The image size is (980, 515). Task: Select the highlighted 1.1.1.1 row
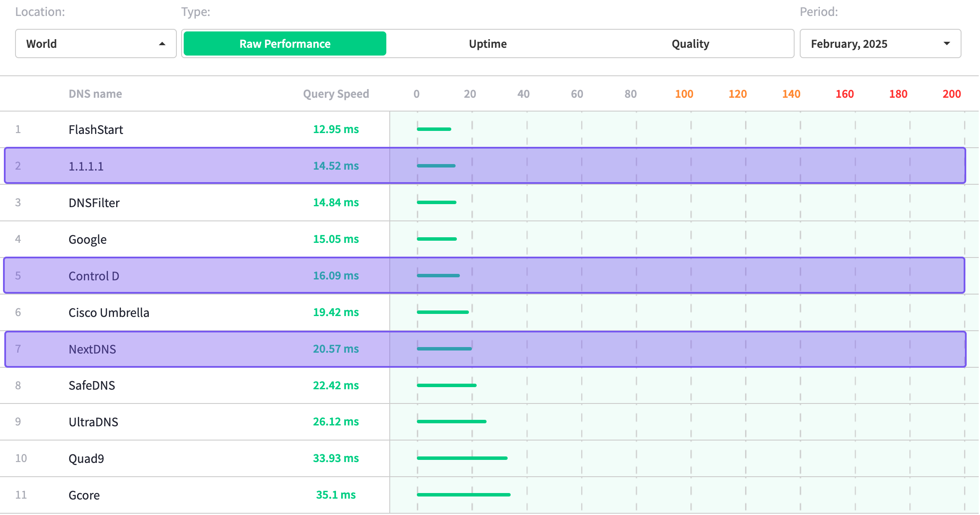tap(485, 166)
